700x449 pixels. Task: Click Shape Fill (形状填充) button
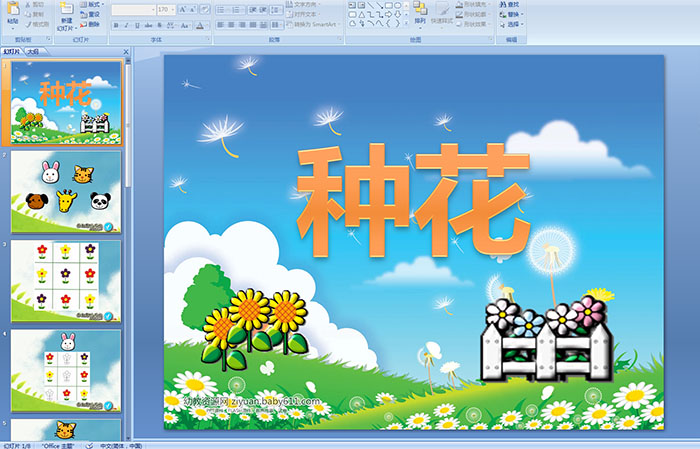(x=473, y=4)
